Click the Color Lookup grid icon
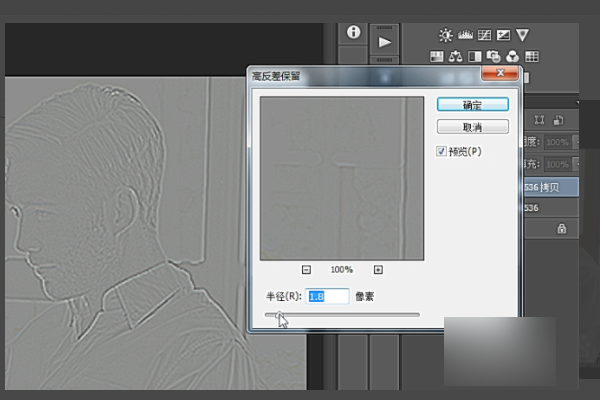 [x=532, y=56]
